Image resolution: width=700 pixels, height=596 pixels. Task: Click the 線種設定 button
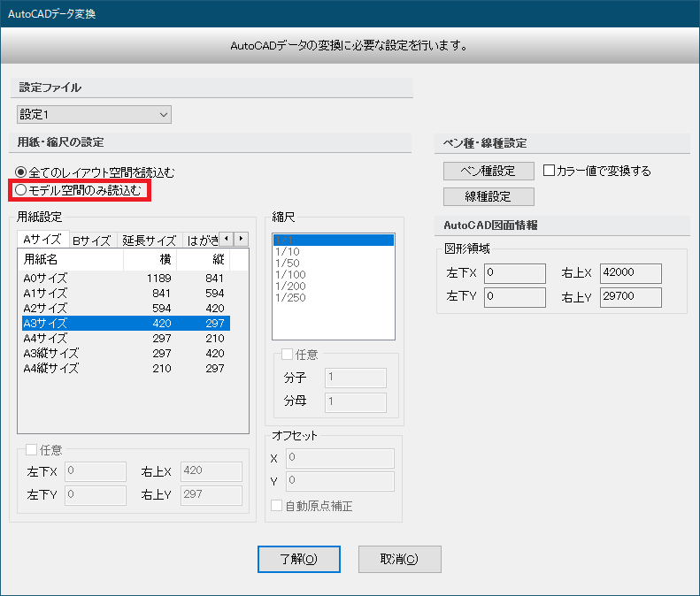pyautogui.click(x=488, y=196)
